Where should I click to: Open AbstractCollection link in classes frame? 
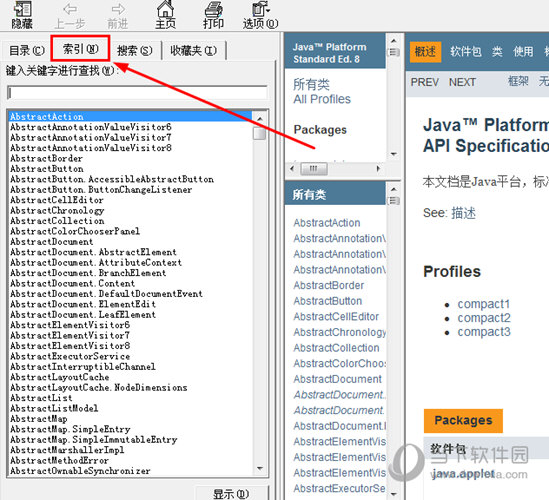coord(336,348)
